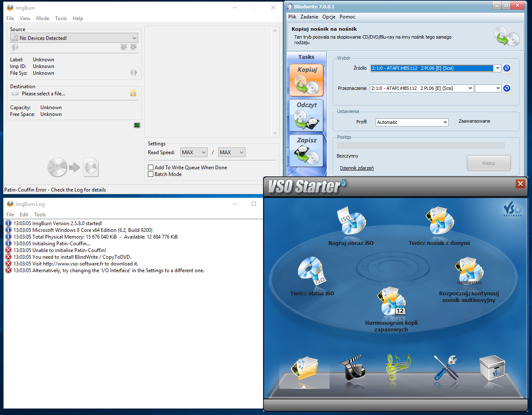Open the ImgBurn Source device dropdown
The image size is (532, 415).
[x=74, y=38]
